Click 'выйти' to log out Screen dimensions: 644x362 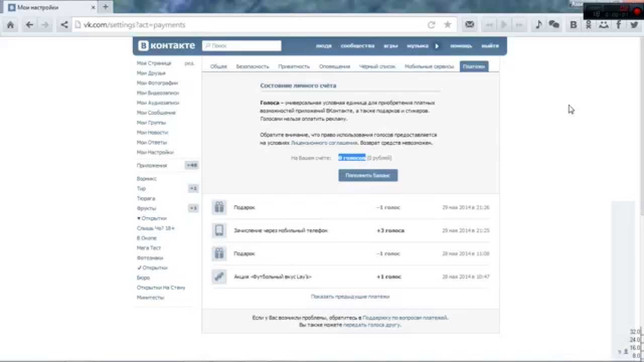click(x=490, y=46)
